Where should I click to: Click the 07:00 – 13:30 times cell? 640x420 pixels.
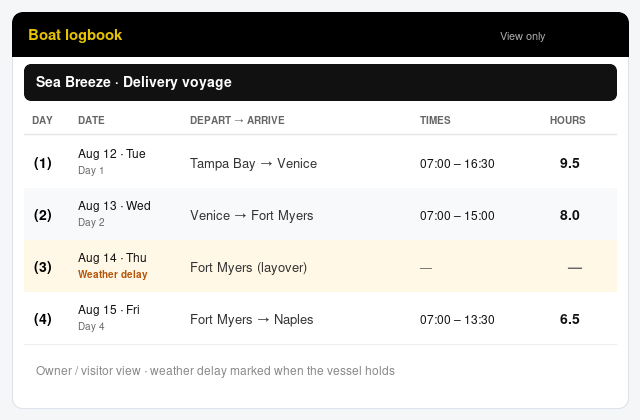(x=457, y=320)
